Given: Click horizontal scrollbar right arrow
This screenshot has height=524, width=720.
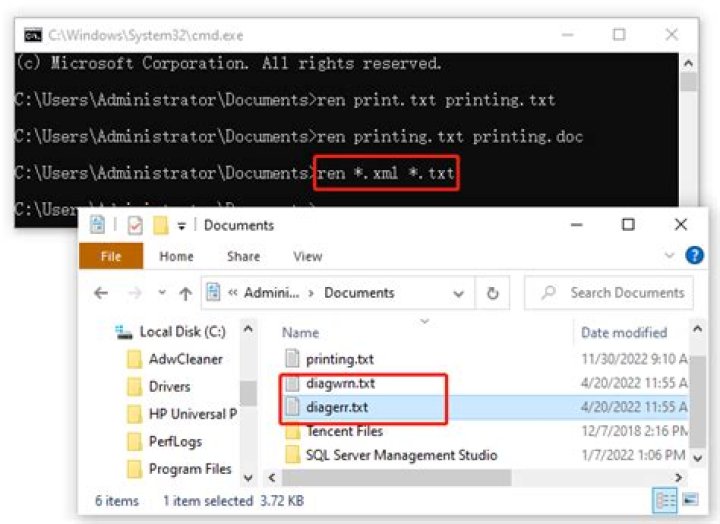Looking at the screenshot, I should click(x=678, y=478).
